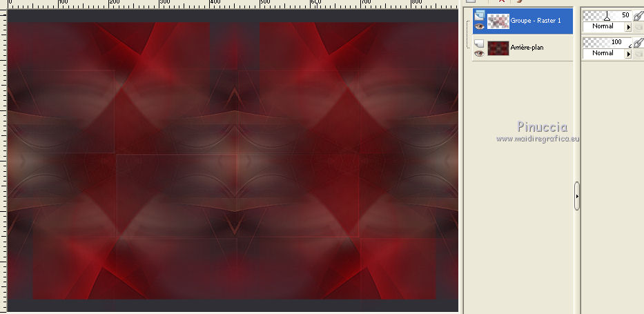Toggle lock transparency for Arrière-plan layer

[638, 54]
